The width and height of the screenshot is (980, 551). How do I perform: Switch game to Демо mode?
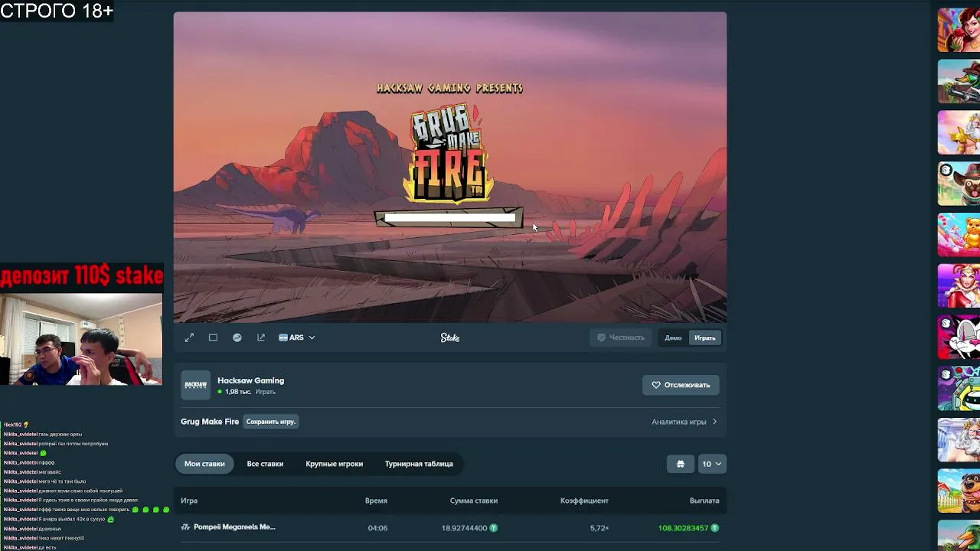673,337
